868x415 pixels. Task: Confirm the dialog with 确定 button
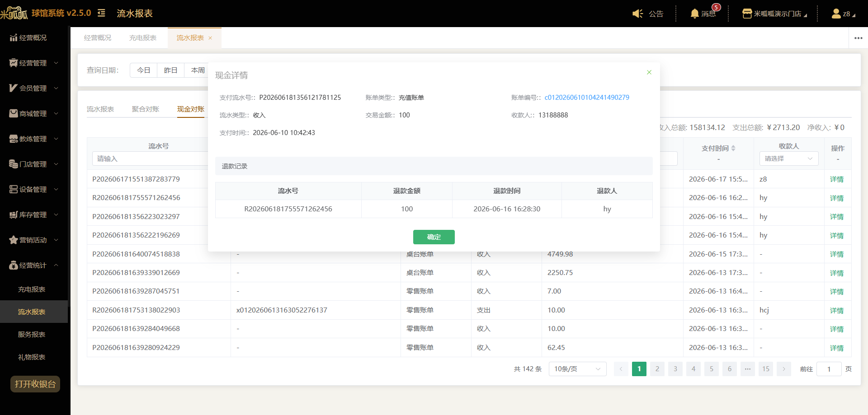coord(434,237)
